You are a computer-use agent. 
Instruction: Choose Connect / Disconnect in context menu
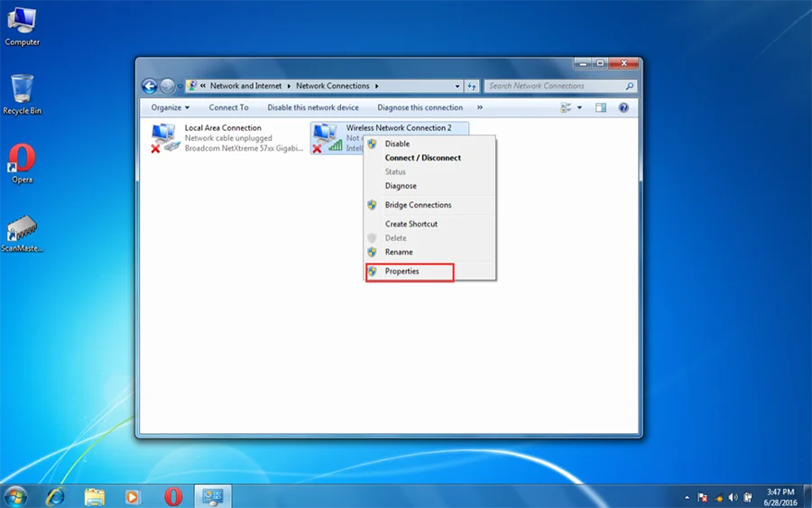pos(429,158)
